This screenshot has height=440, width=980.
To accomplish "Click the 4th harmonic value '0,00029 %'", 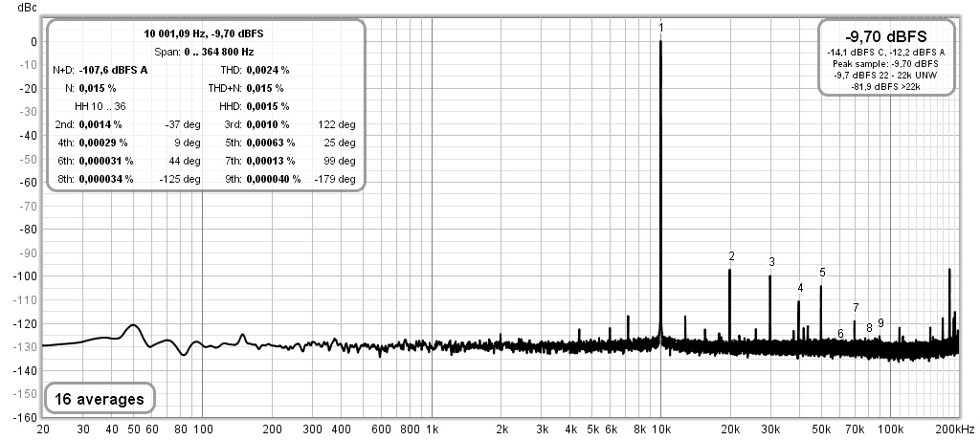I will coord(103,143).
